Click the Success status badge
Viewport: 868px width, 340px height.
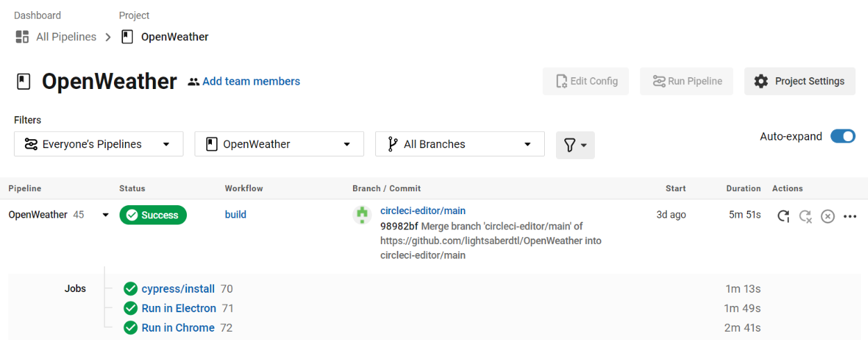click(x=153, y=215)
